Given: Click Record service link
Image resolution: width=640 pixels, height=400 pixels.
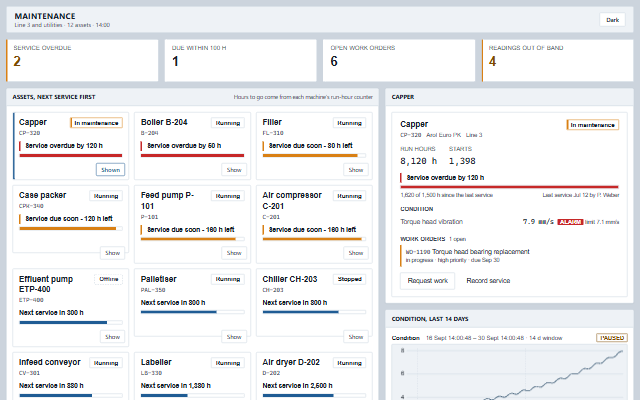Looking at the screenshot, I should pos(488,281).
